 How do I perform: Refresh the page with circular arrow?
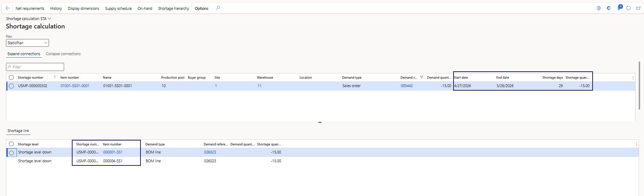click(629, 8)
